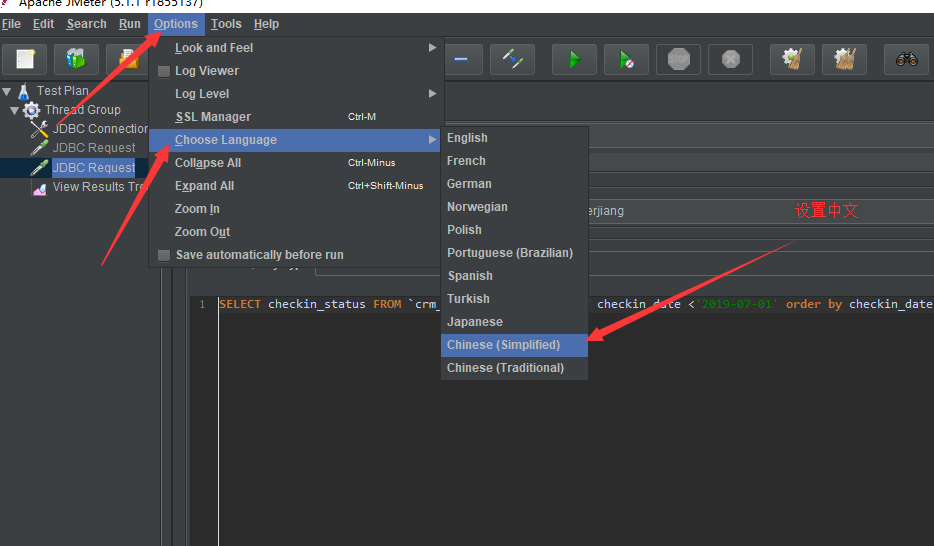Select Portuguese (Brazilian) language
The image size is (934, 546).
(x=514, y=253)
